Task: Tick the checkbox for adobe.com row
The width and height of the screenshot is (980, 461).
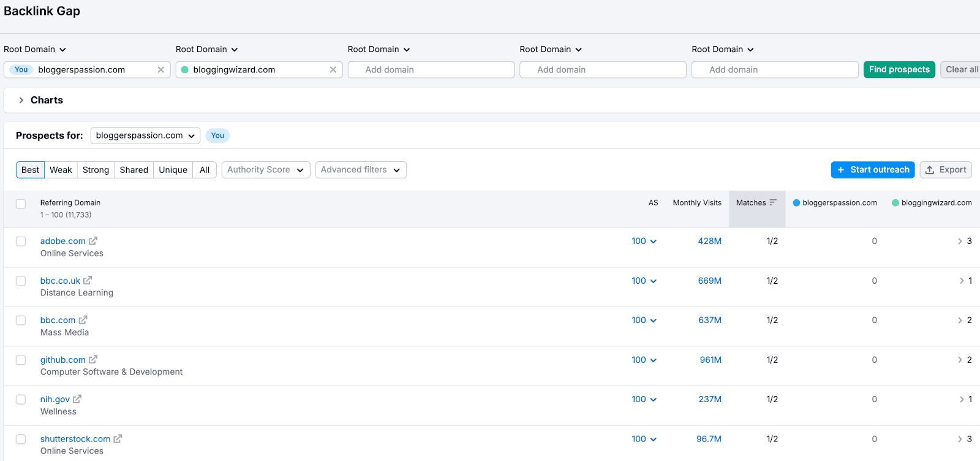Action: click(x=21, y=242)
